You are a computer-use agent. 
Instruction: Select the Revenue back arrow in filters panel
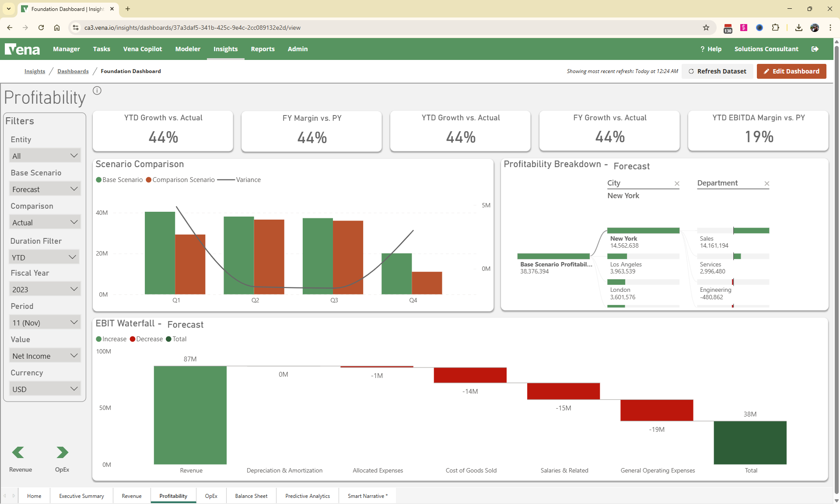(x=18, y=452)
